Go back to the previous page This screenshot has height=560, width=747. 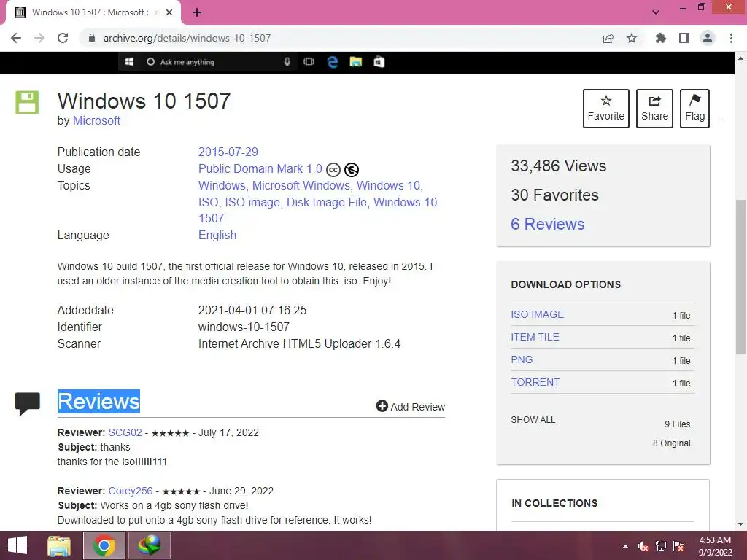[16, 38]
